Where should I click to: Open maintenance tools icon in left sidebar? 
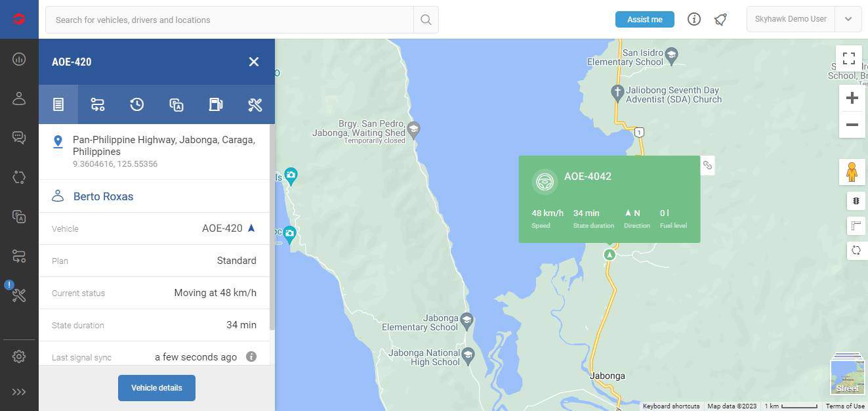[19, 295]
